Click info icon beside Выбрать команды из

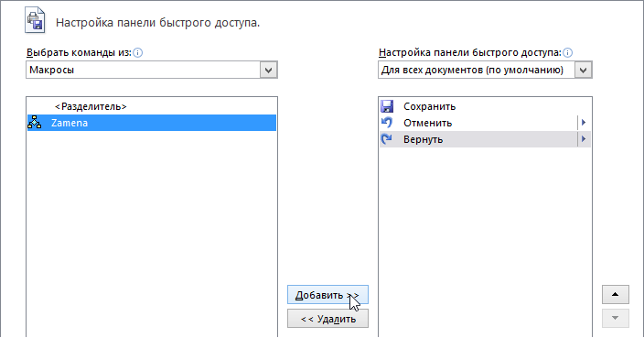coord(138,52)
